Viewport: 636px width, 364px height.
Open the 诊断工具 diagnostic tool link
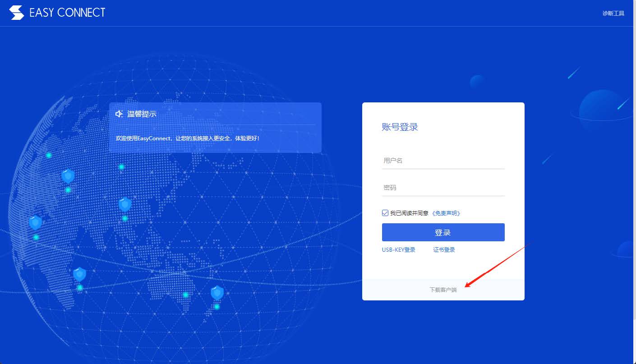pyautogui.click(x=613, y=13)
